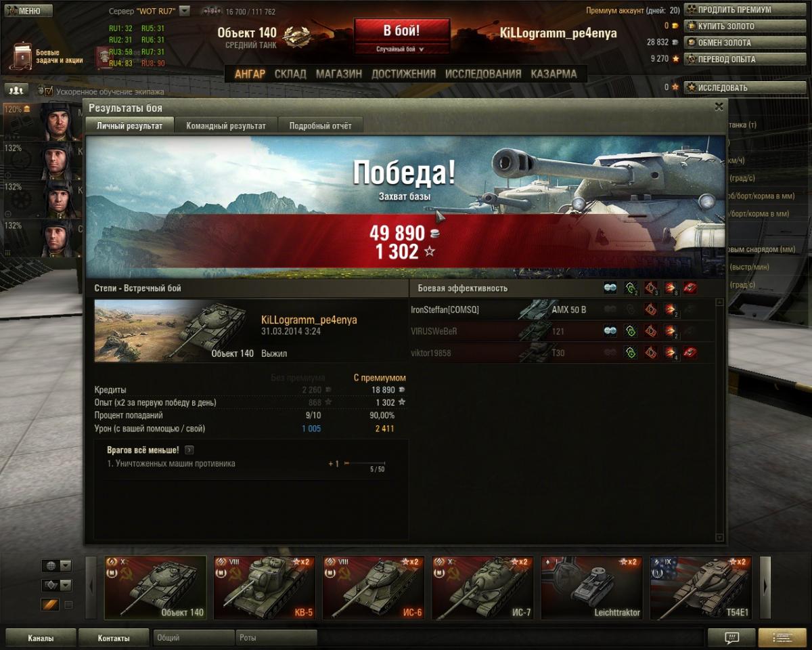The width and height of the screenshot is (812, 650).
Task: Open the Подробный отчёт tab
Action: (320, 125)
